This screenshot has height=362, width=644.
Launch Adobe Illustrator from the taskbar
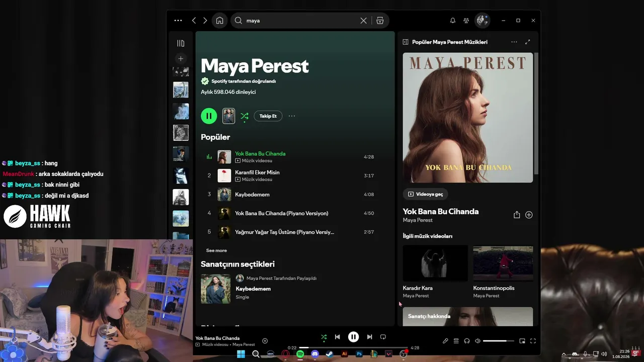tap(345, 354)
